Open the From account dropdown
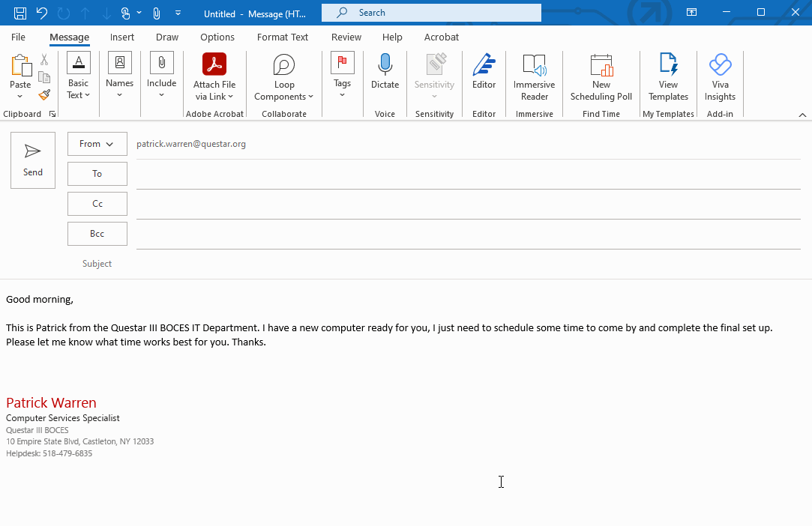 (97, 144)
